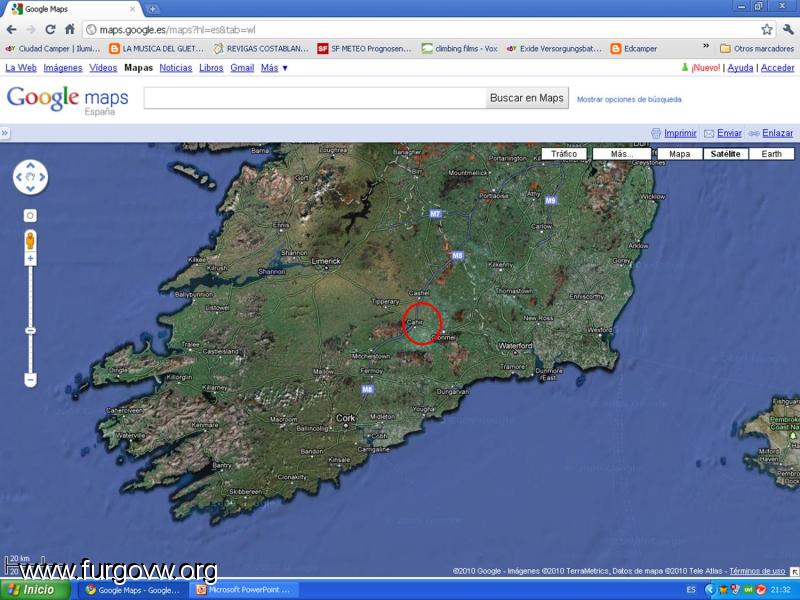Bookmark this page with the star icon
Screen dimensions: 800x600
pos(766,30)
